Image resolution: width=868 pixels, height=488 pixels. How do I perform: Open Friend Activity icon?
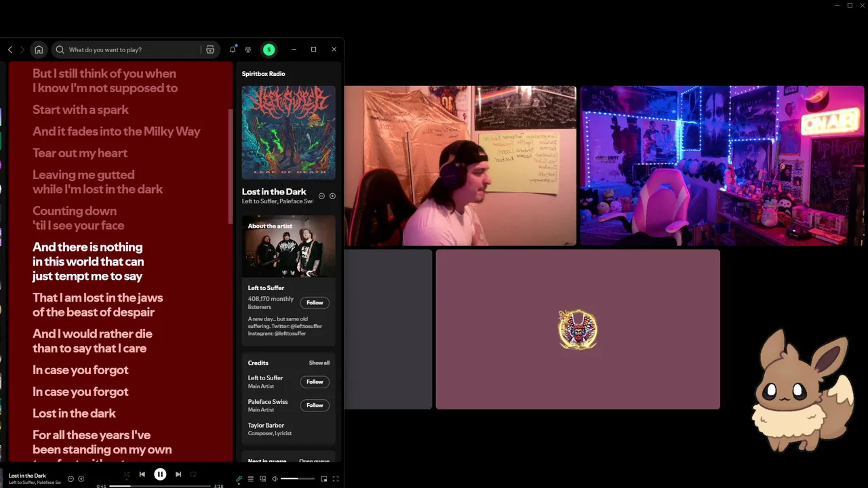(x=248, y=49)
